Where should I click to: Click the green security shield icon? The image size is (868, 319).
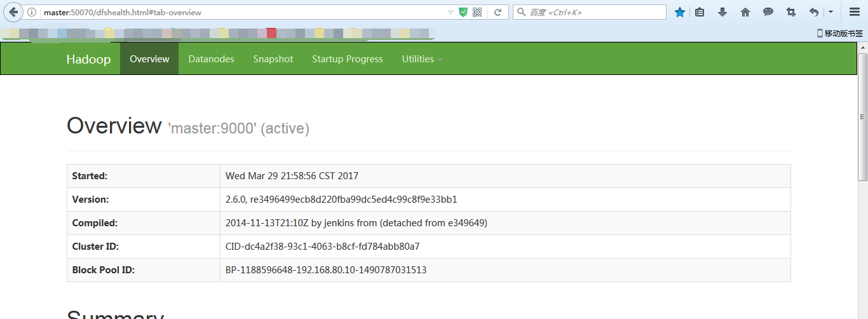463,12
